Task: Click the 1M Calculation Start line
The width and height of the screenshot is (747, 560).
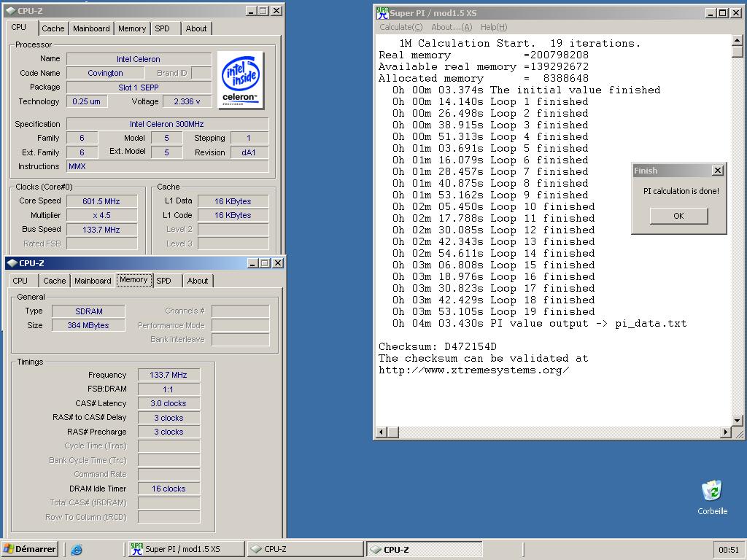Action: click(519, 43)
